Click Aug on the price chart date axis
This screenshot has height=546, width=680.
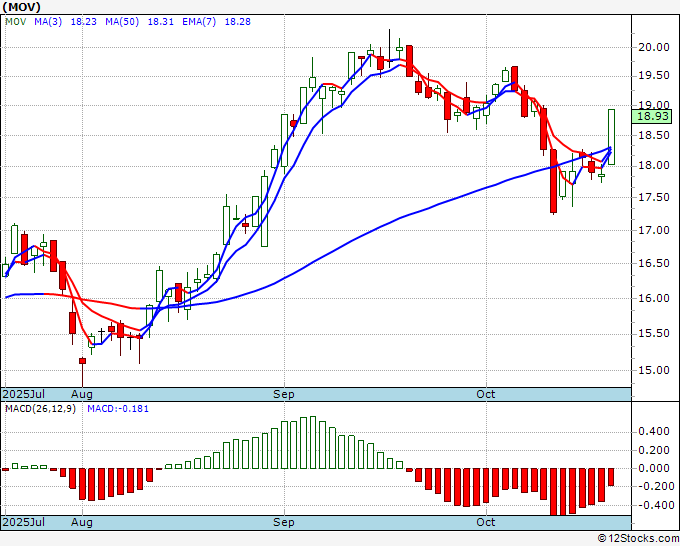pos(82,394)
